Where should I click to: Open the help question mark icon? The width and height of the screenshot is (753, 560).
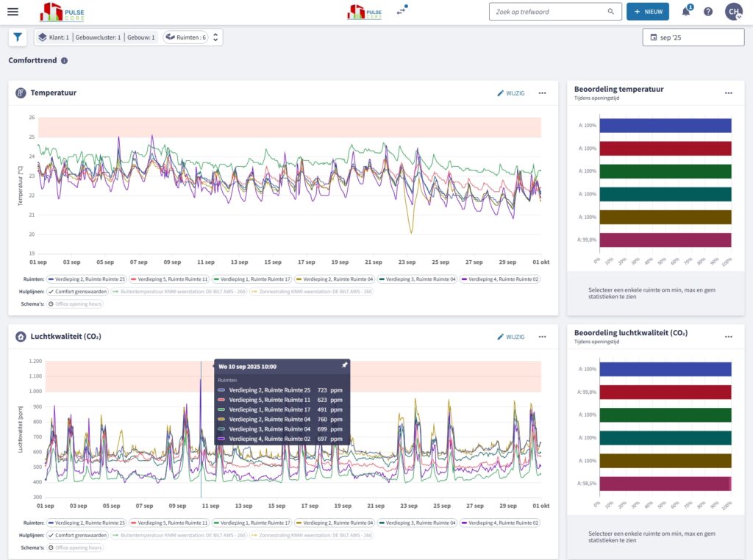tap(708, 12)
